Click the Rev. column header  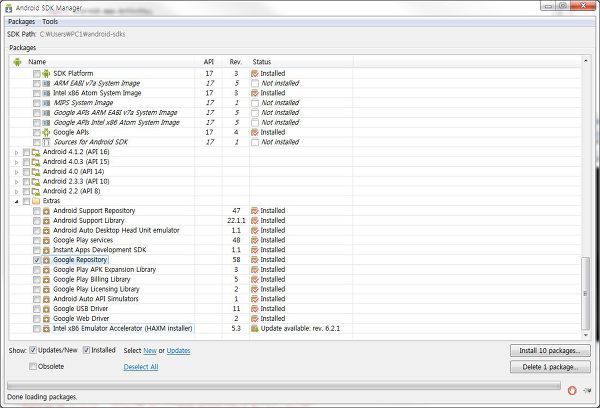236,62
